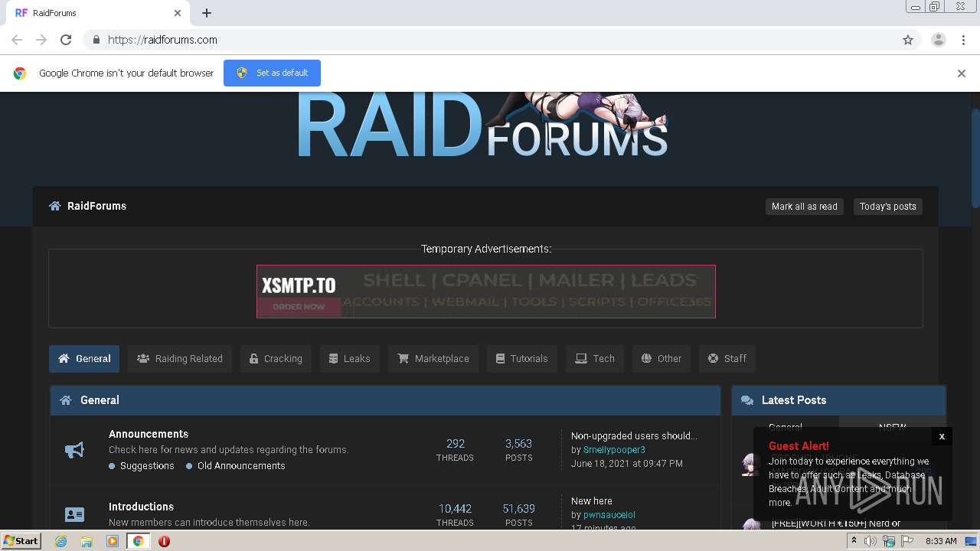Click the RaidForums logo banner
This screenshot has height=551, width=980.
[482, 125]
